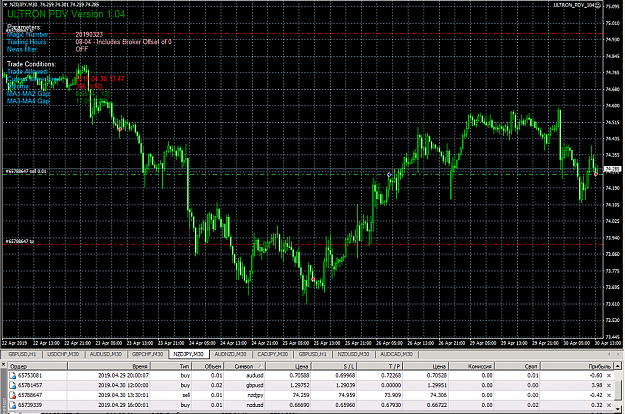The height and width of the screenshot is (414, 625).
Task: Click the profit value 3.98
Action: [x=597, y=385]
